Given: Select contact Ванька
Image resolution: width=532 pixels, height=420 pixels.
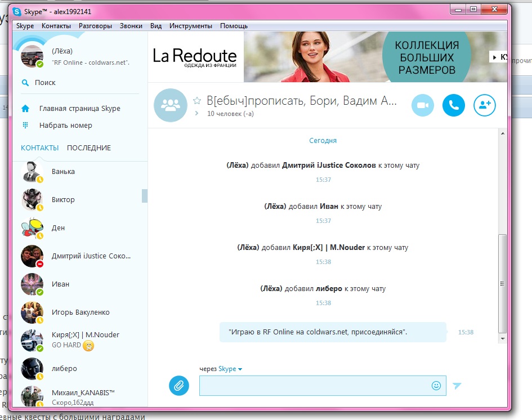Looking at the screenshot, I should pos(80,172).
